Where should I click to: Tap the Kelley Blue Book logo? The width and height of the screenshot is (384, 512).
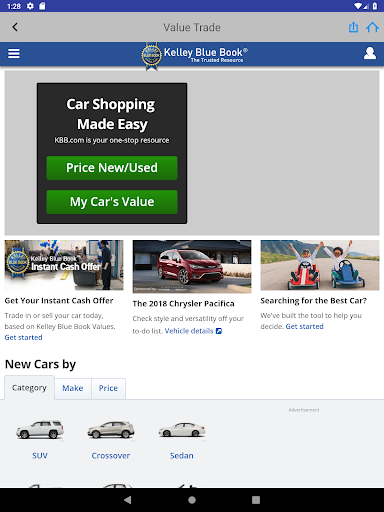pos(195,55)
